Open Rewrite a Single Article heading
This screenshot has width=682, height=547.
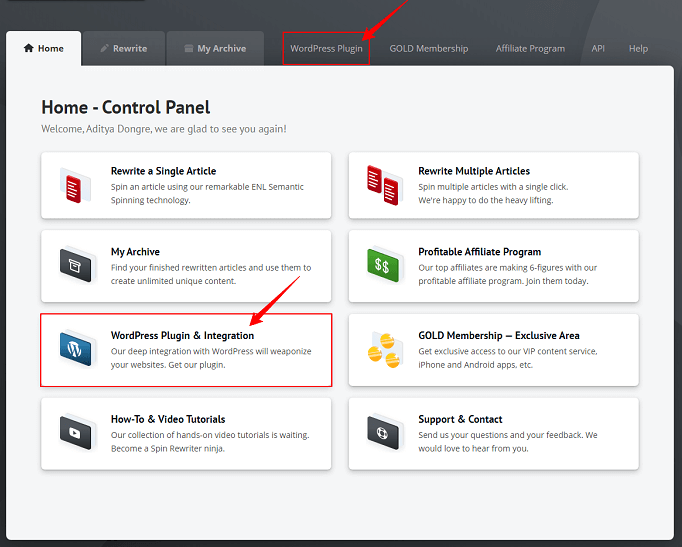(164, 171)
